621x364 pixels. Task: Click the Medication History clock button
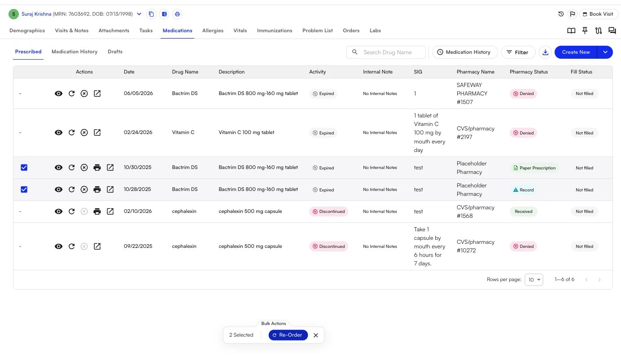click(x=465, y=52)
